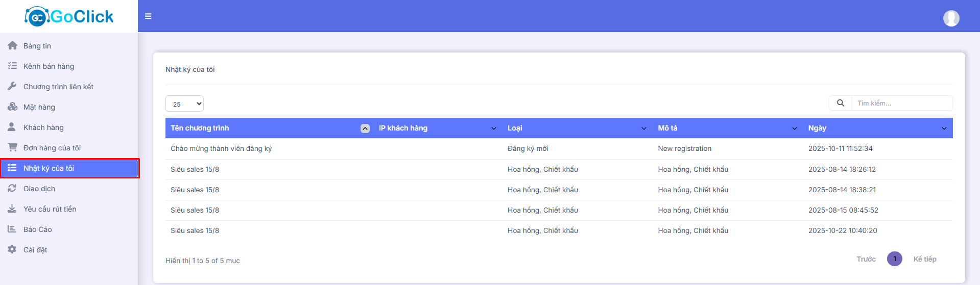Open the user avatar profile menu
The height and width of the screenshot is (285, 980).
tap(951, 18)
